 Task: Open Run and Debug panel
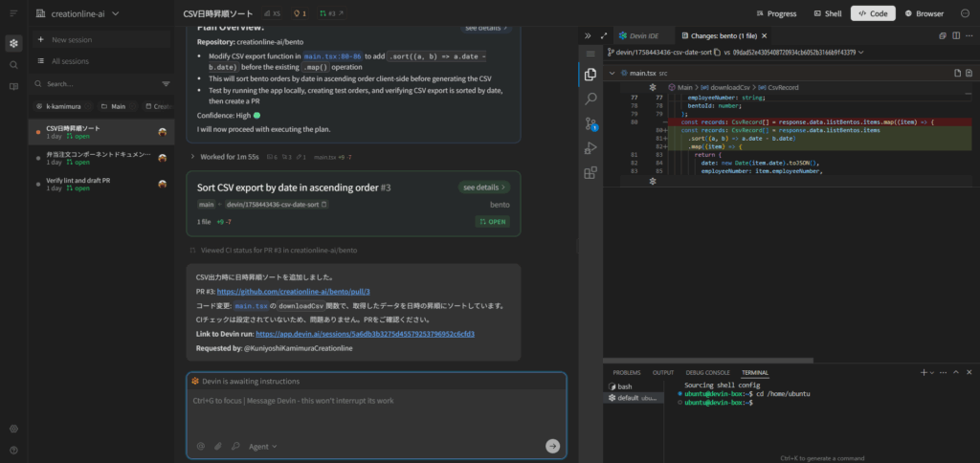click(591, 148)
